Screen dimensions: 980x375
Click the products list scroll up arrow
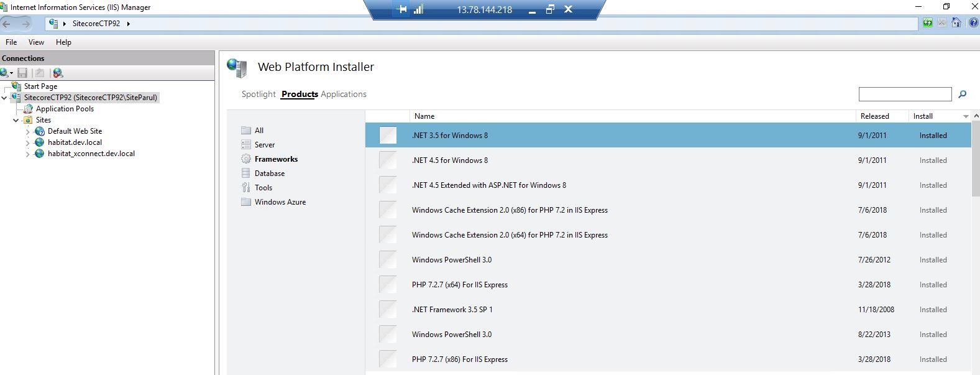[x=976, y=116]
